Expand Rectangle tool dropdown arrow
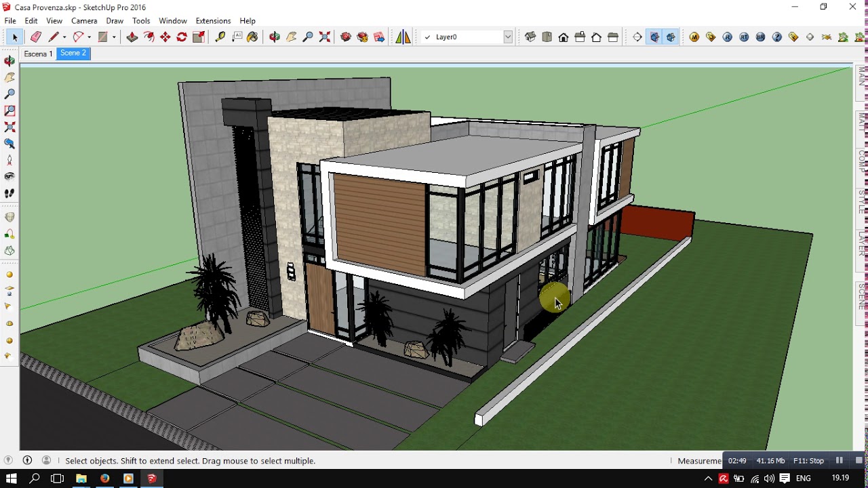868x488 pixels. click(114, 37)
